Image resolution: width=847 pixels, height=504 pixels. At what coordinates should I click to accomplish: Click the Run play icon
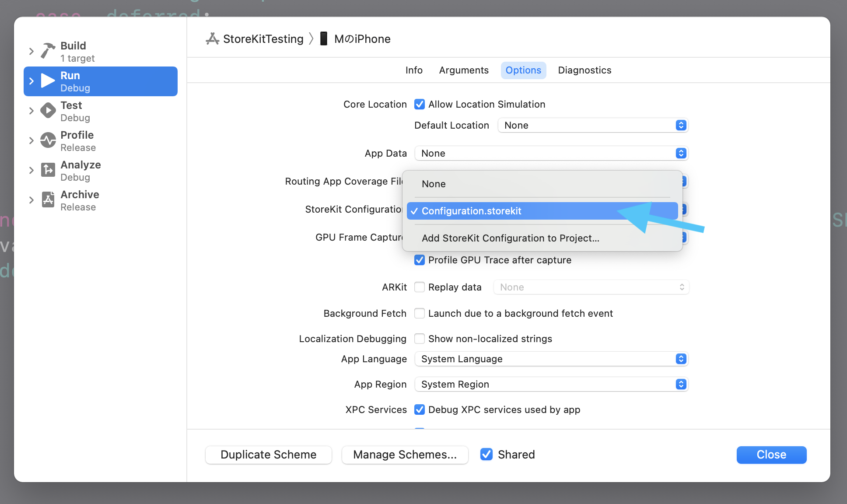coord(48,80)
